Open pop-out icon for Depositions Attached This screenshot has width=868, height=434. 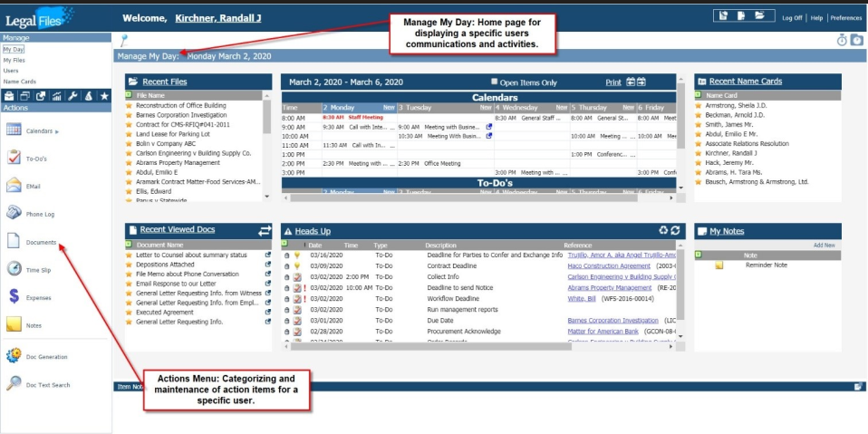pyautogui.click(x=268, y=265)
